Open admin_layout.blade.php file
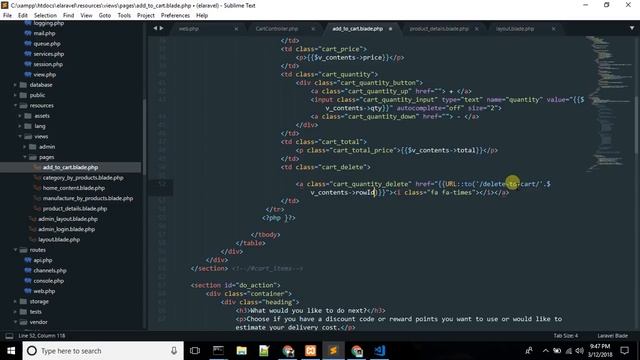This screenshot has height=360, width=640. pyautogui.click(x=68, y=219)
